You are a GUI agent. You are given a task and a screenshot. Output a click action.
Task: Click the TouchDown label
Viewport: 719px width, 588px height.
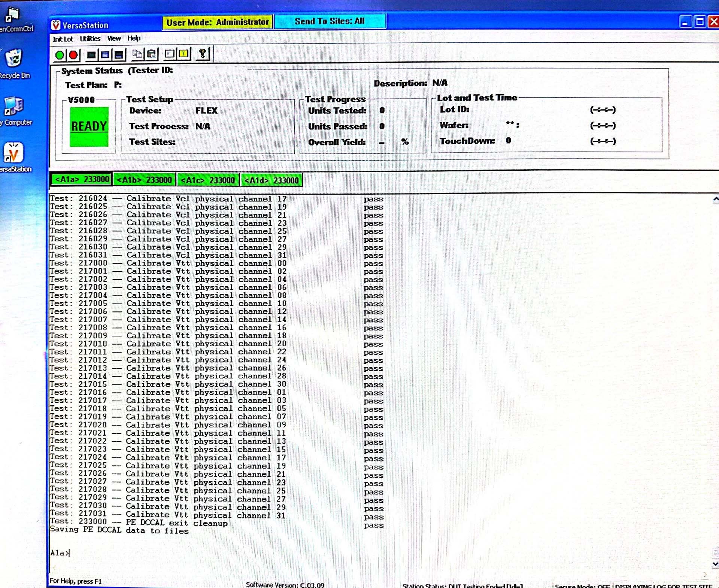pyautogui.click(x=467, y=141)
